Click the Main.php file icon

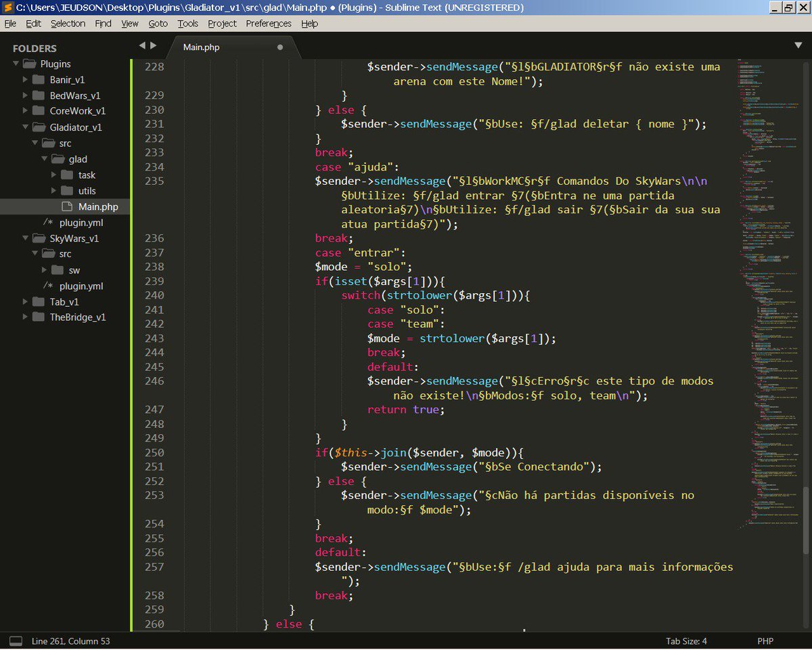[67, 207]
